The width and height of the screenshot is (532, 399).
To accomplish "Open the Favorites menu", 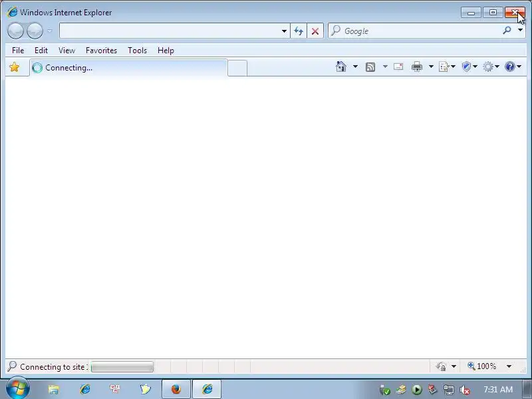I will pyautogui.click(x=101, y=51).
